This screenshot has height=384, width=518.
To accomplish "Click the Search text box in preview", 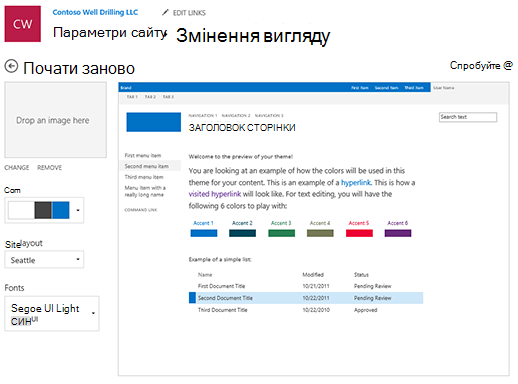I will 468,117.
